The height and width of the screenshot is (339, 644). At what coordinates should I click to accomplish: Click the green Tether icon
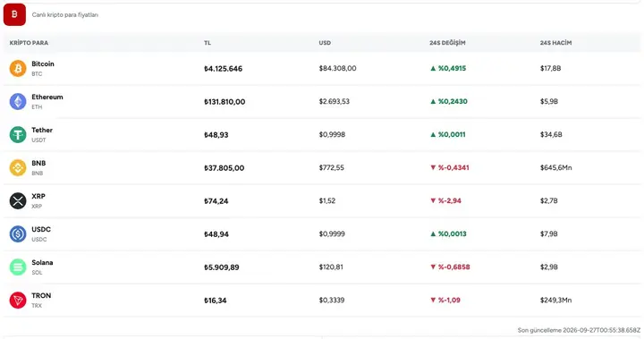click(x=18, y=134)
